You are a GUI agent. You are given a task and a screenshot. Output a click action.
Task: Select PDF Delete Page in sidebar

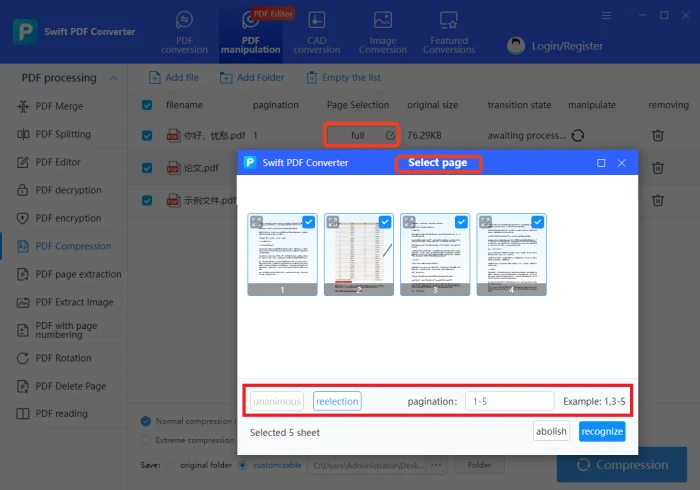[63, 386]
